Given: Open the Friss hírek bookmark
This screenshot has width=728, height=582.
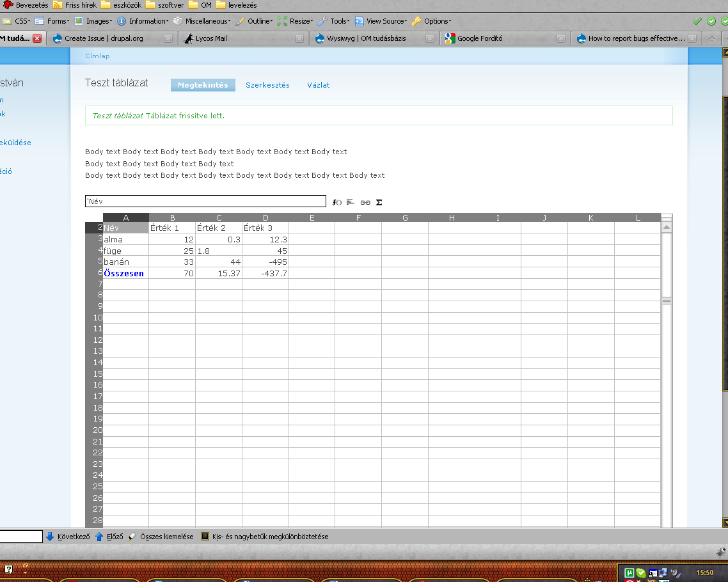Looking at the screenshot, I should [x=81, y=5].
